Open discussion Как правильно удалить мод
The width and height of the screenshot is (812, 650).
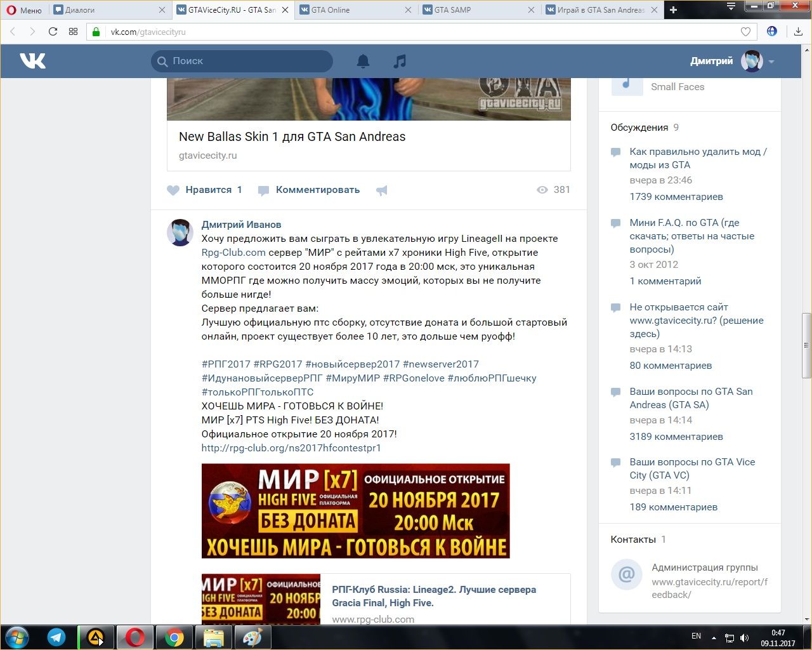698,158
